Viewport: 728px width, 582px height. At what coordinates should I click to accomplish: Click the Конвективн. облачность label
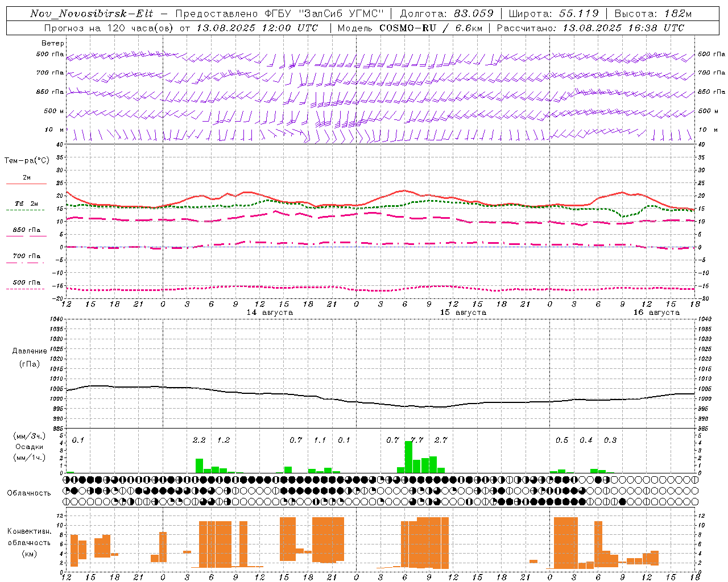(29, 542)
